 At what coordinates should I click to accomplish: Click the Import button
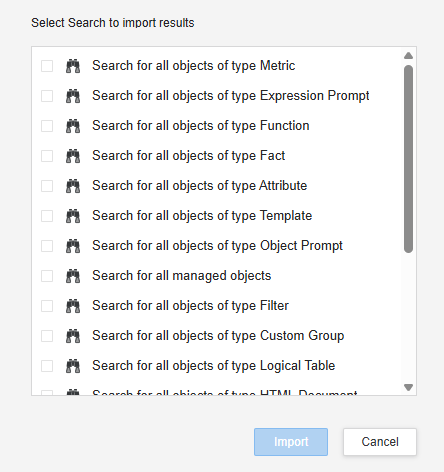(291, 442)
